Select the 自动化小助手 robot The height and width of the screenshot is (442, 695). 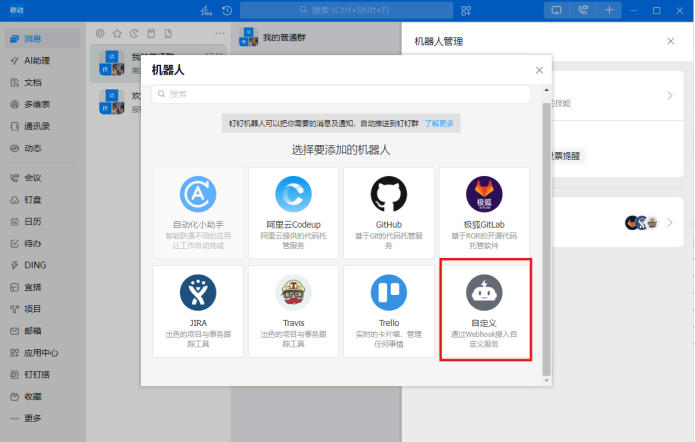(198, 213)
